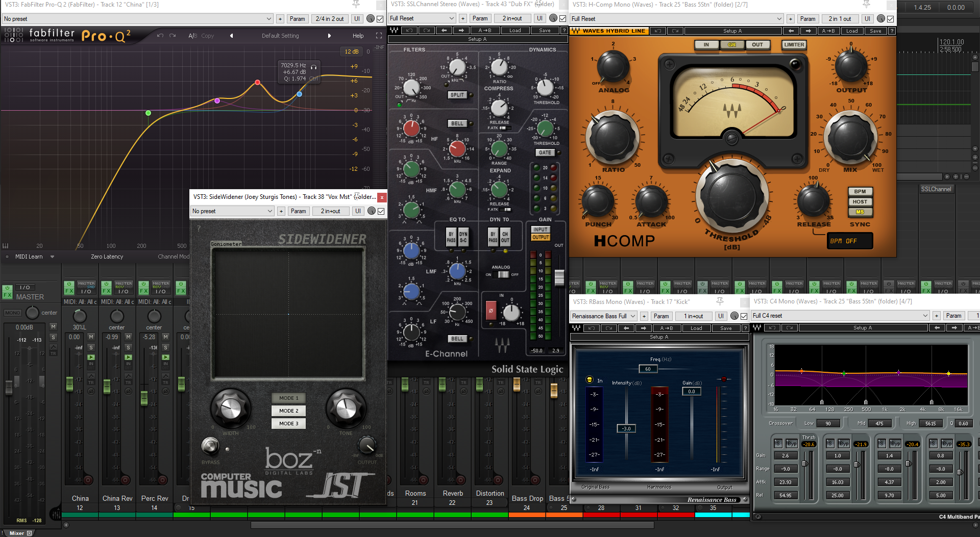Viewport: 980px width, 537px height.
Task: Go to next Pro-Q 2 preset arrow
Action: click(x=329, y=36)
